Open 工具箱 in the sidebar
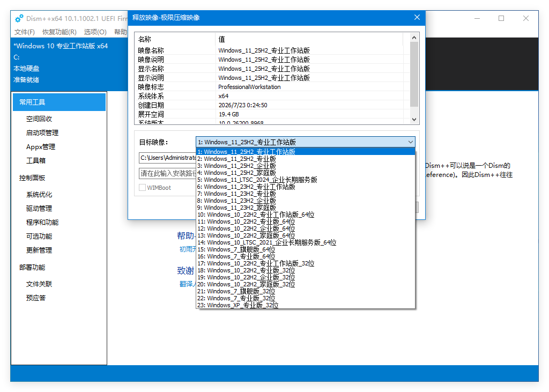The image size is (549, 392). tap(36, 160)
